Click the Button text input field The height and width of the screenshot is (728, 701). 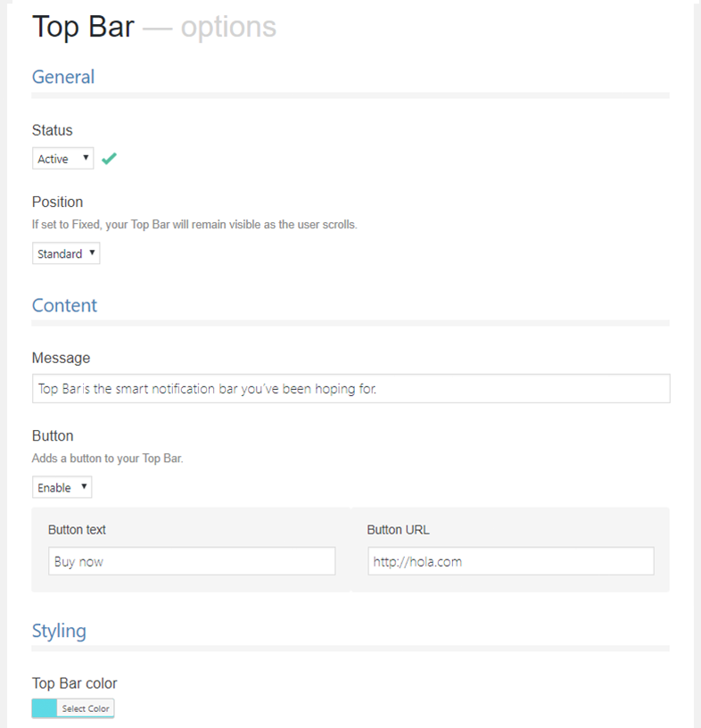coord(192,561)
